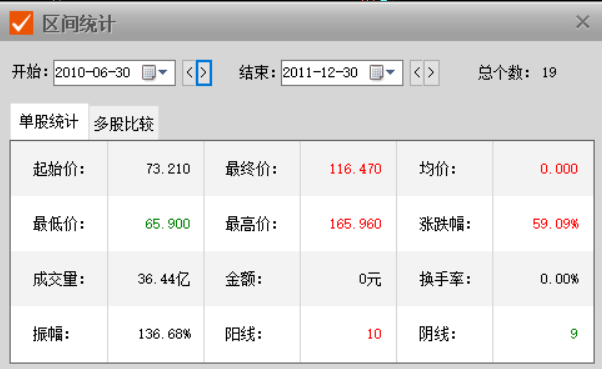Close the 区间统计 dialog
Screen dimensions: 602x369
tap(582, 22)
